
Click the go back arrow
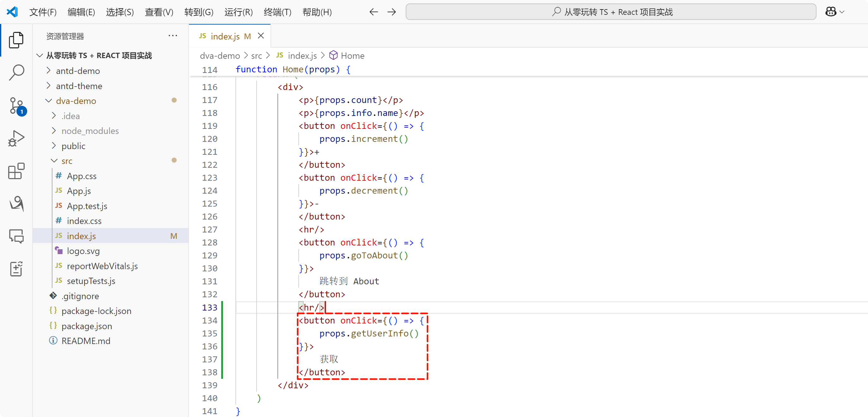pyautogui.click(x=373, y=12)
